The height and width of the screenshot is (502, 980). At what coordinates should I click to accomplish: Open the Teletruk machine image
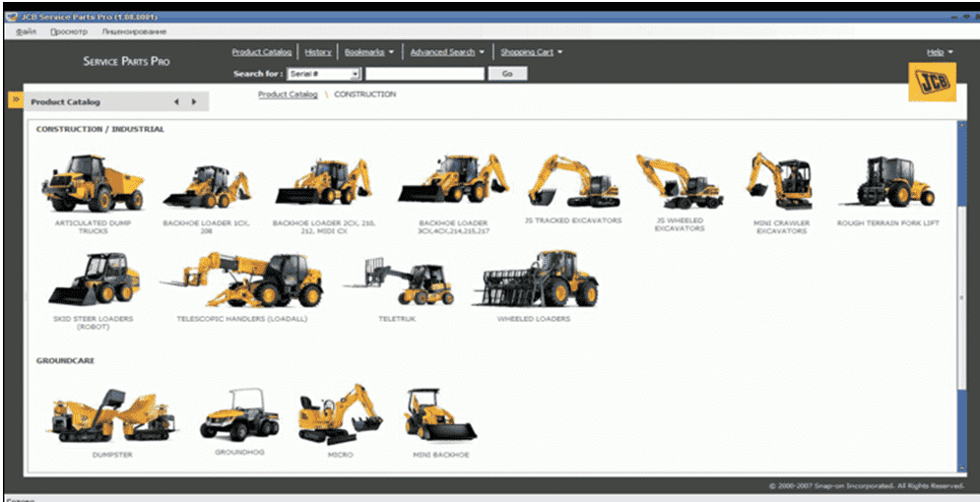pyautogui.click(x=399, y=282)
